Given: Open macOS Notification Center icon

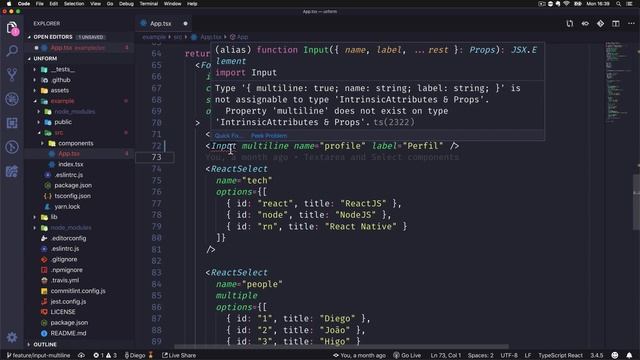Looking at the screenshot, I should [629, 4].
